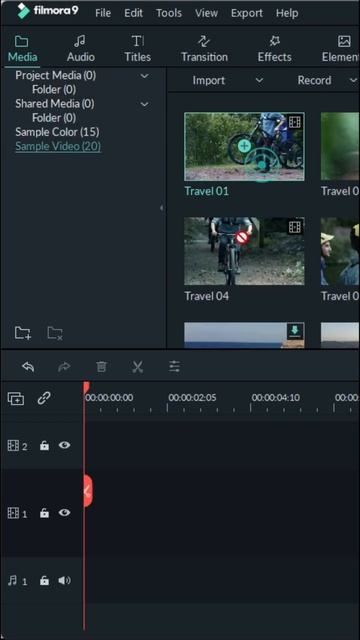
Task: Click the Filmora9 logo icon
Action: point(24,12)
